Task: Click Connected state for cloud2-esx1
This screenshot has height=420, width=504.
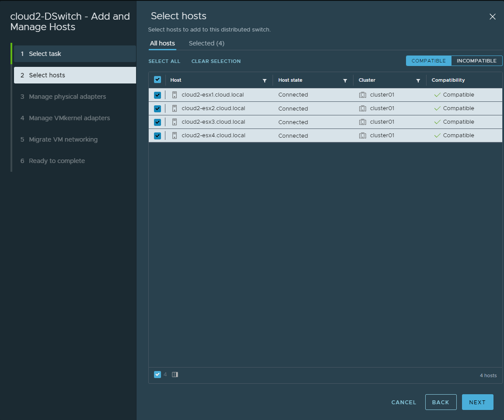Action: (x=293, y=95)
